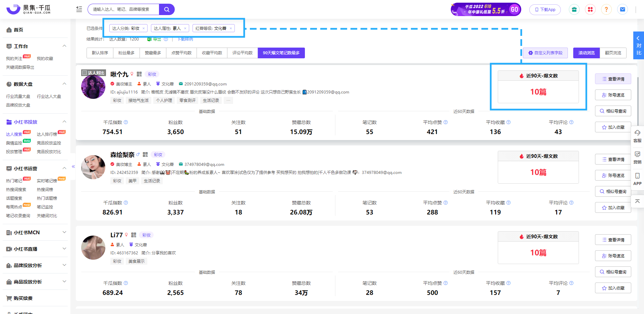Click 账号速览 for 森绘梨奈
This screenshot has width=644, height=314.
(613, 176)
